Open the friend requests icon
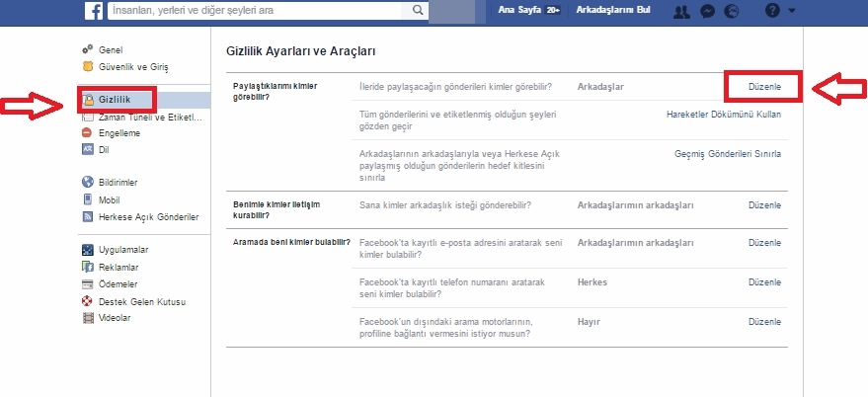 682,11
